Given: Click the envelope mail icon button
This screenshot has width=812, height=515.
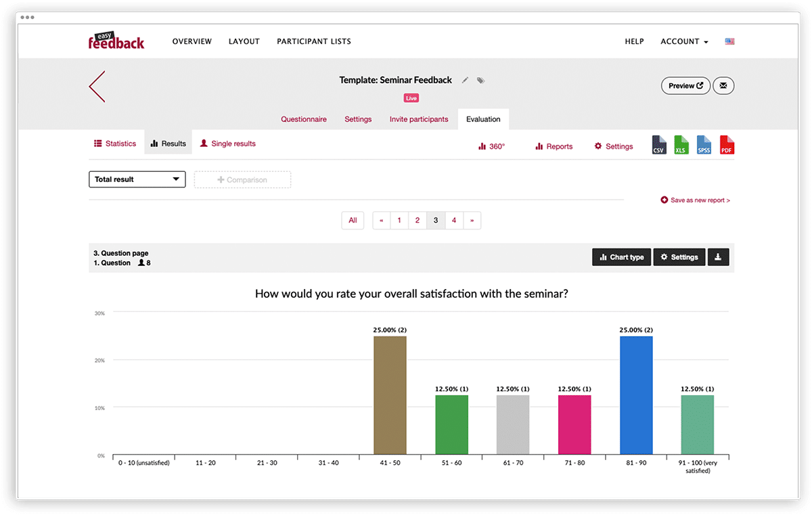Looking at the screenshot, I should point(723,86).
